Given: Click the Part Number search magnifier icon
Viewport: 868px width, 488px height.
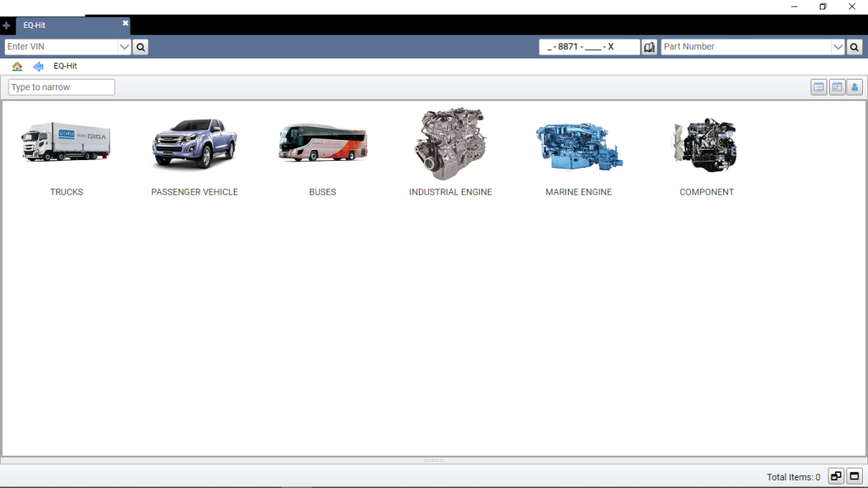Looking at the screenshot, I should (x=854, y=47).
